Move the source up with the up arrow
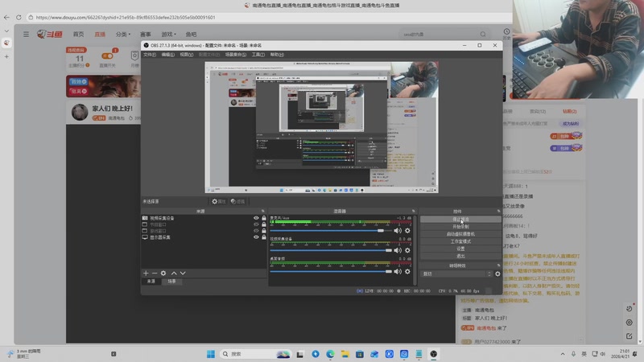Viewport: 644px width, 362px height. 174,273
